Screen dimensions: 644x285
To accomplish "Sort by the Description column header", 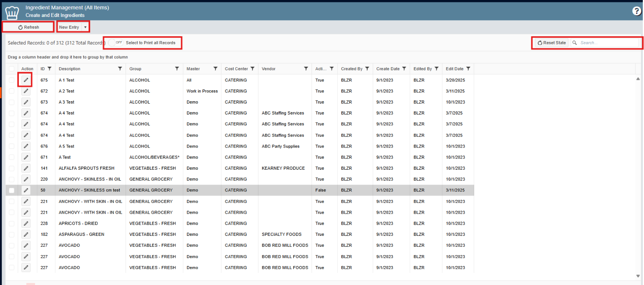I will point(70,69).
